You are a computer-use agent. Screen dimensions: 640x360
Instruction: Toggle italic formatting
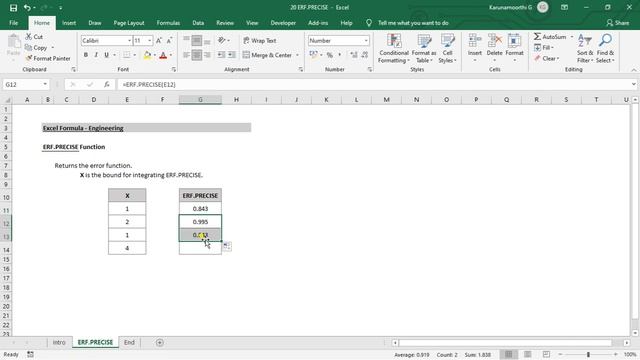pyautogui.click(x=96, y=55)
